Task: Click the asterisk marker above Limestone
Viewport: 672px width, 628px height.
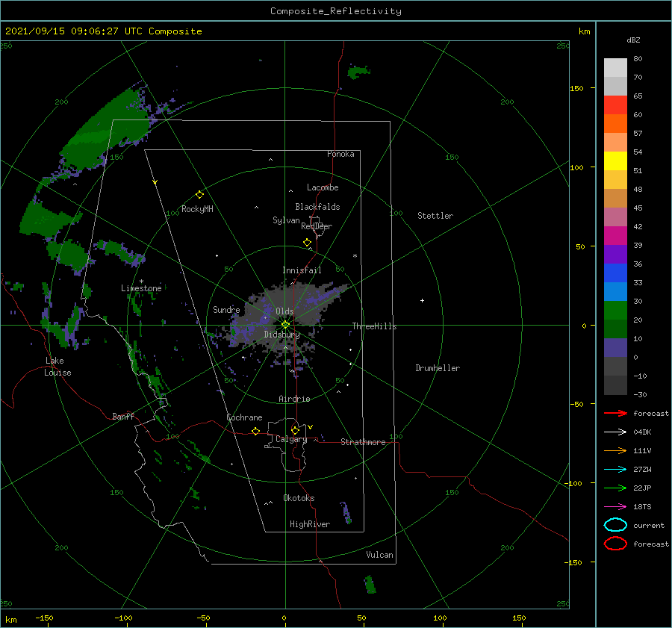Action: [141, 282]
